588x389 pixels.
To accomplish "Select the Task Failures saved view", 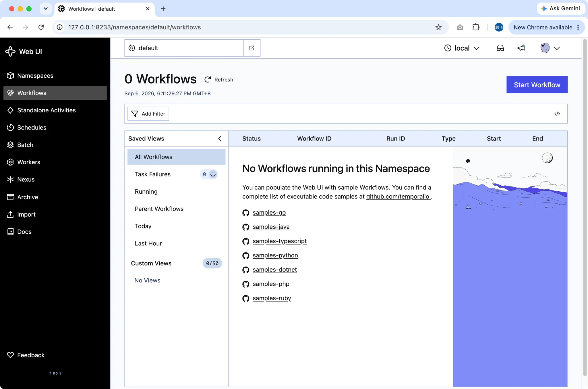I will pos(176,174).
